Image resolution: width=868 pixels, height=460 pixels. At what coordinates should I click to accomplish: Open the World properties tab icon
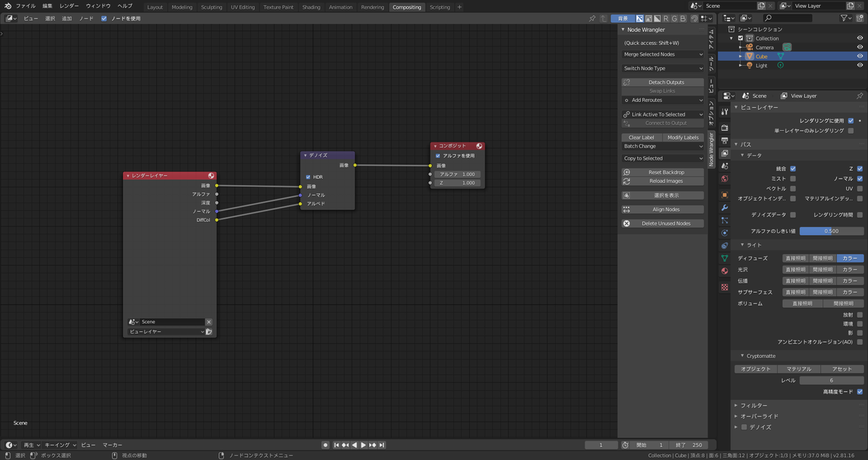coord(725,178)
